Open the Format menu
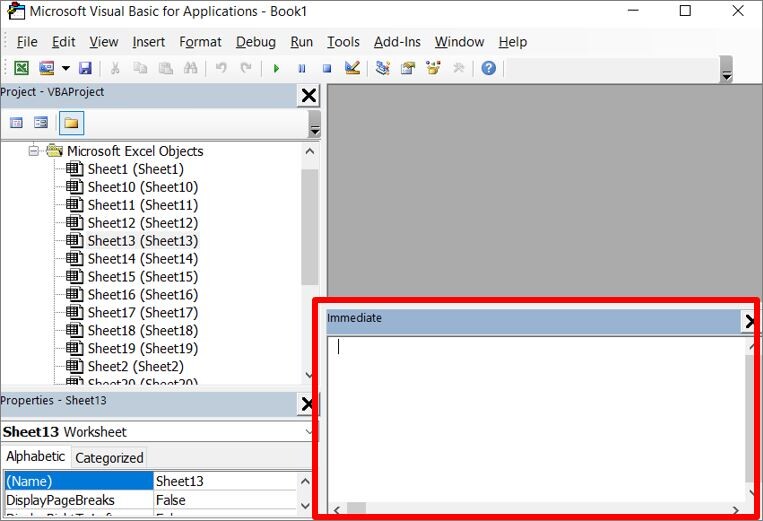763x521 pixels. (200, 42)
